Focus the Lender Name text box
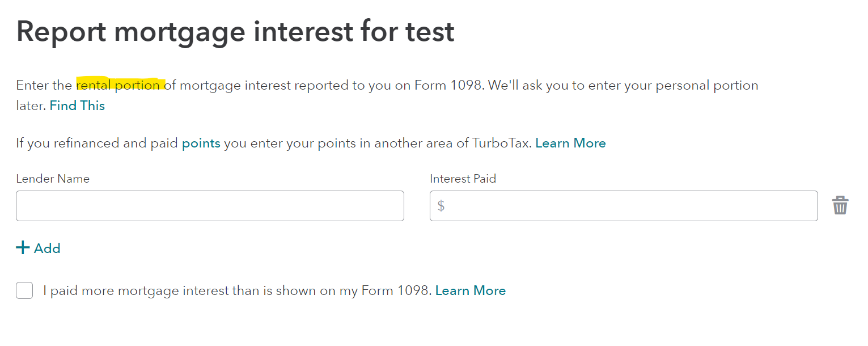 tap(210, 206)
